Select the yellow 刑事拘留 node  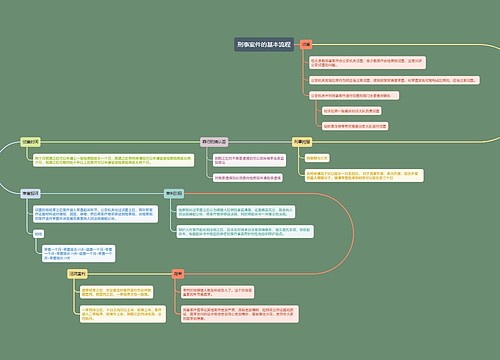[x=302, y=142]
